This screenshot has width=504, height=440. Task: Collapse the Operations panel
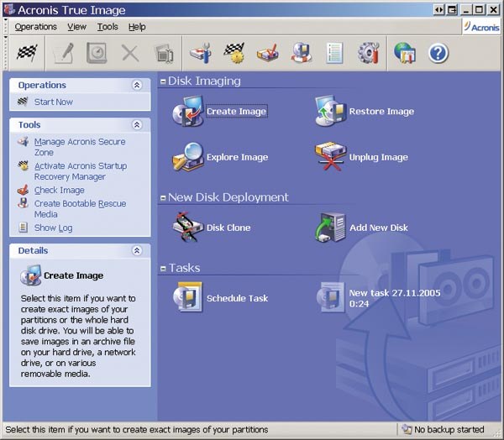137,85
